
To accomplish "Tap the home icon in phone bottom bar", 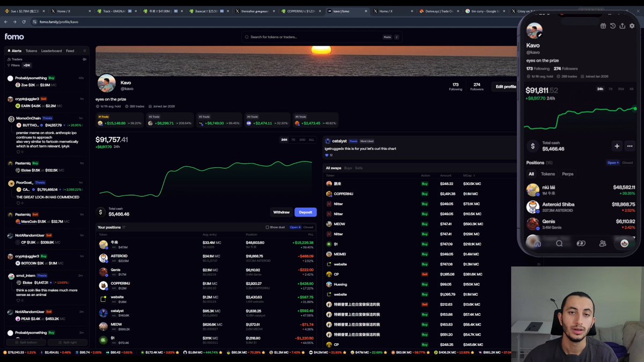I will click(537, 243).
